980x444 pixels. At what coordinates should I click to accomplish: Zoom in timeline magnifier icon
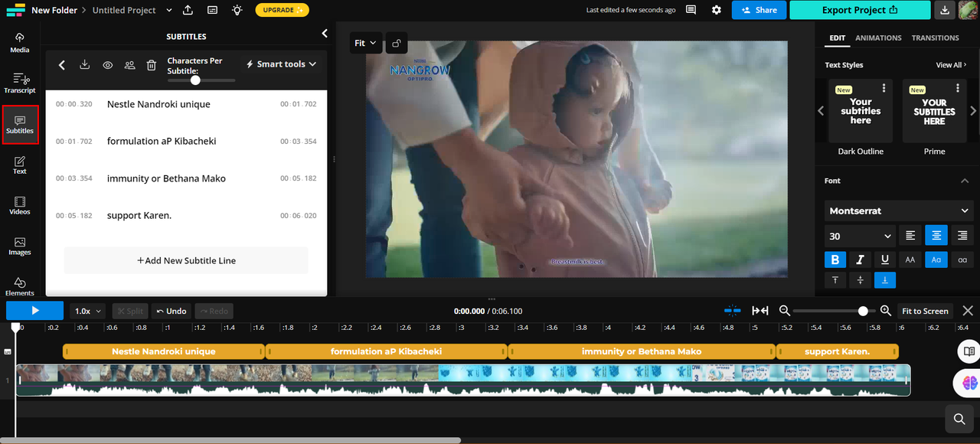[x=886, y=311]
